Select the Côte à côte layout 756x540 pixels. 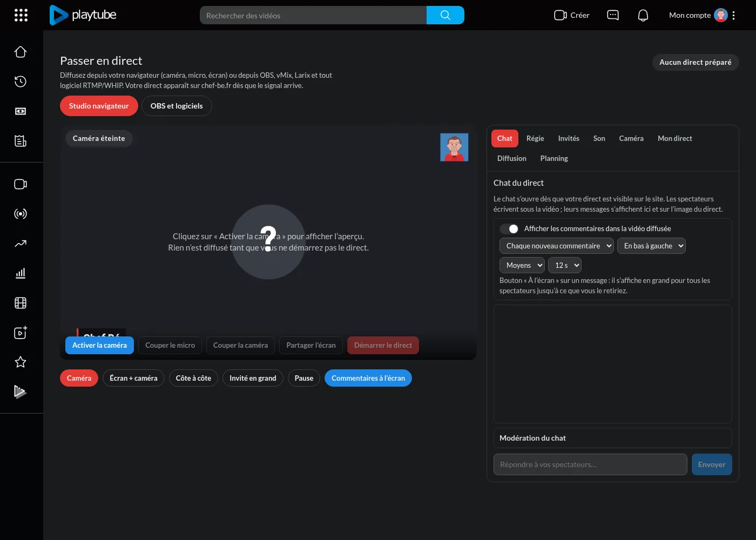pos(193,378)
